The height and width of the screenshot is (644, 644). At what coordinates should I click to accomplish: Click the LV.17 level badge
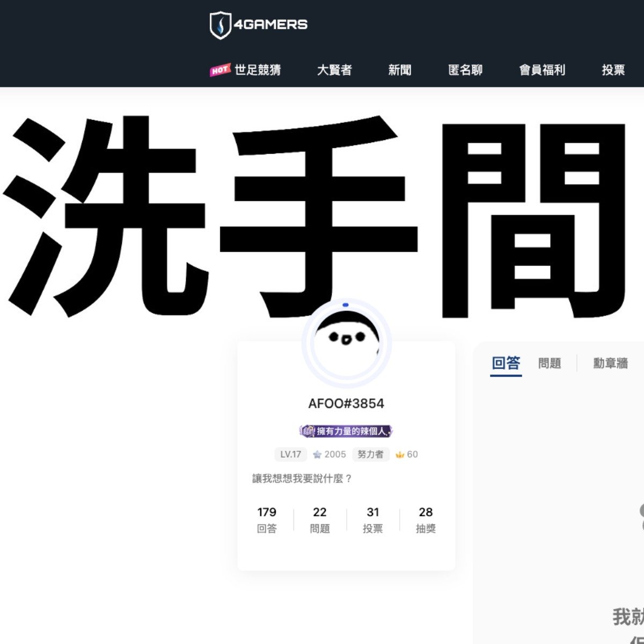pyautogui.click(x=290, y=455)
